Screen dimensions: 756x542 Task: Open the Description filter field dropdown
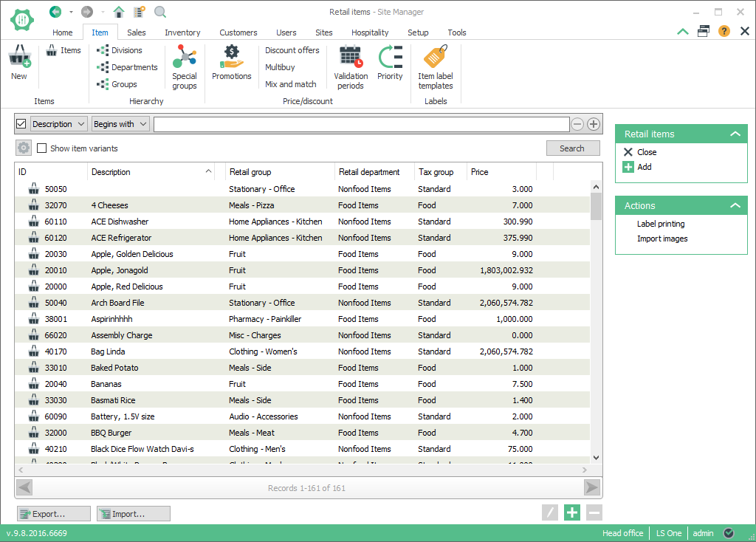tap(59, 124)
